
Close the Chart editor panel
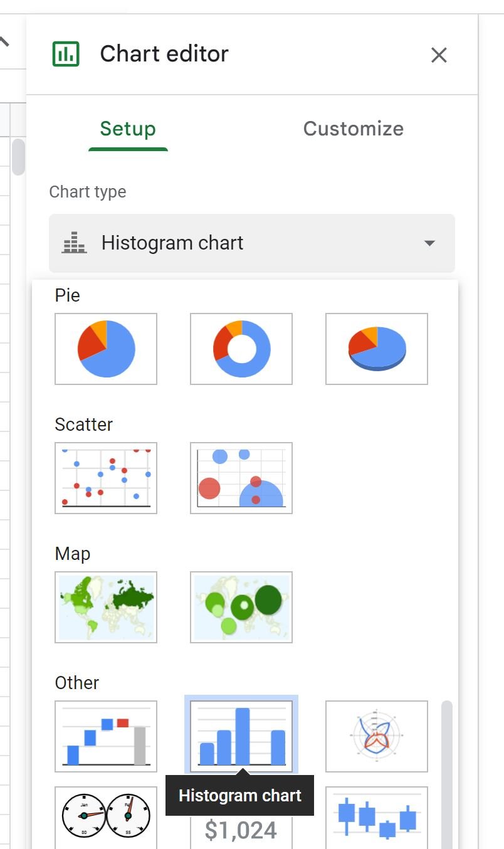click(439, 55)
